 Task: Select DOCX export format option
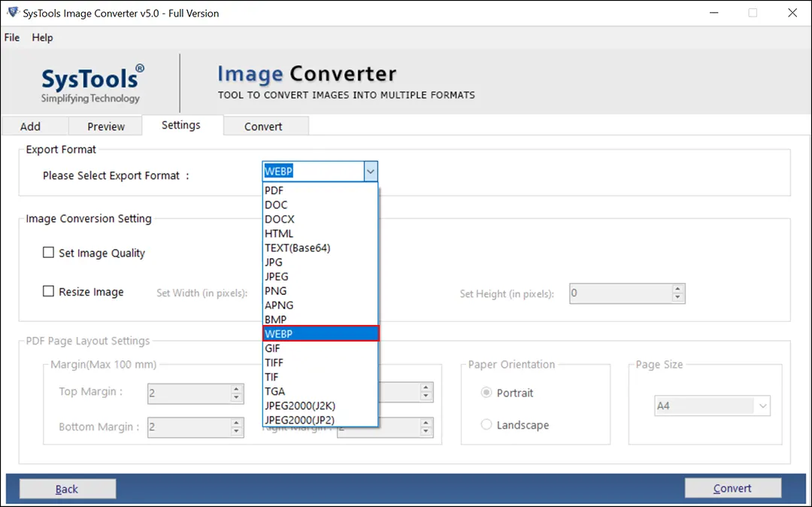320,219
